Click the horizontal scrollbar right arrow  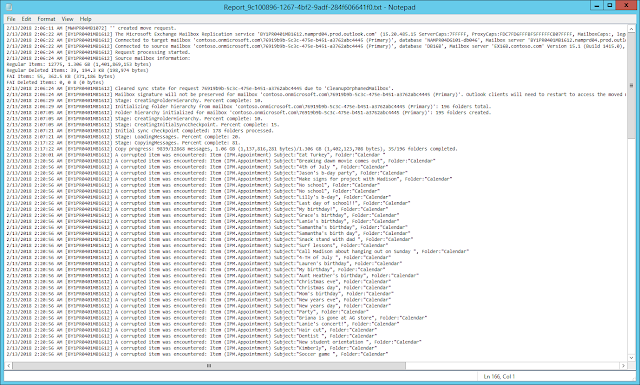[x=623, y=365]
